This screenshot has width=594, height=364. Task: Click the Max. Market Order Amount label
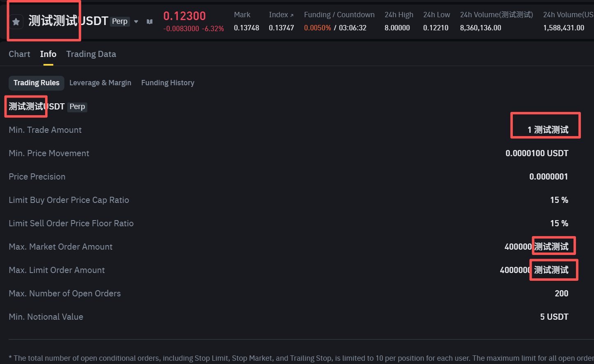pos(60,247)
